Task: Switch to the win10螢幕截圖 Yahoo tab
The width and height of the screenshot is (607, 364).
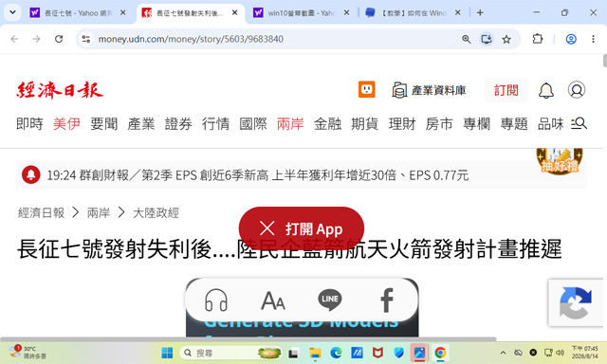Action: pyautogui.click(x=301, y=12)
